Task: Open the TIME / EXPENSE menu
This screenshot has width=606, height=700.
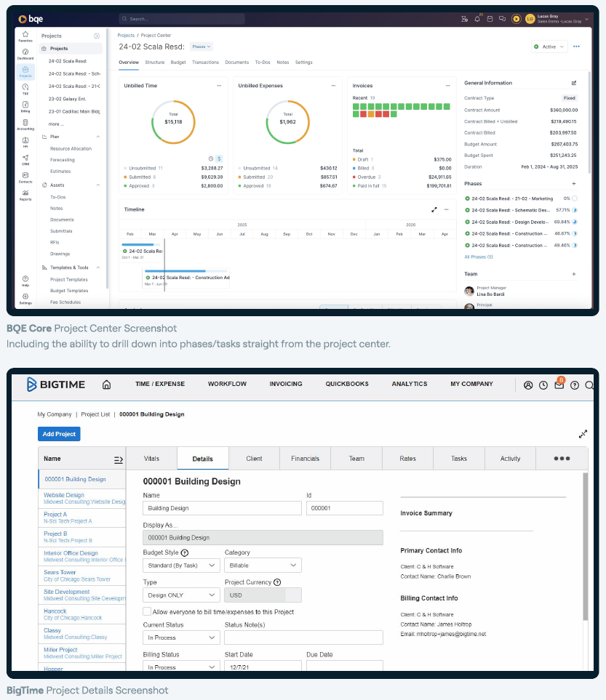Action: (x=160, y=384)
